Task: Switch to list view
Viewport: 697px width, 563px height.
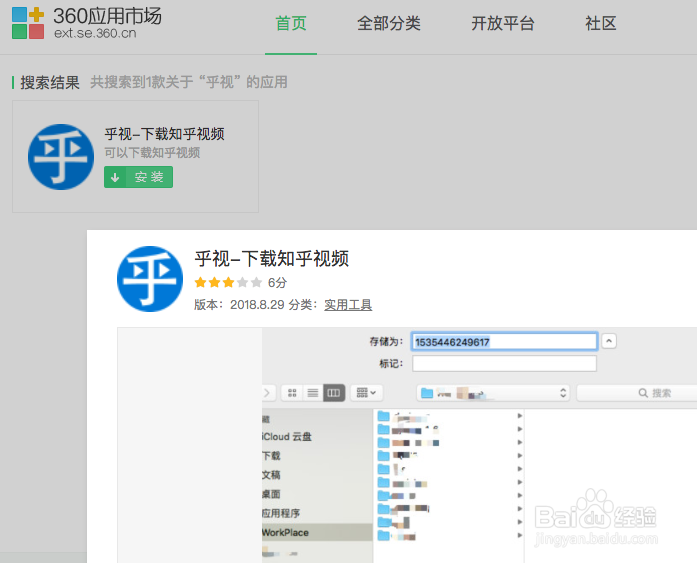Action: 313,393
